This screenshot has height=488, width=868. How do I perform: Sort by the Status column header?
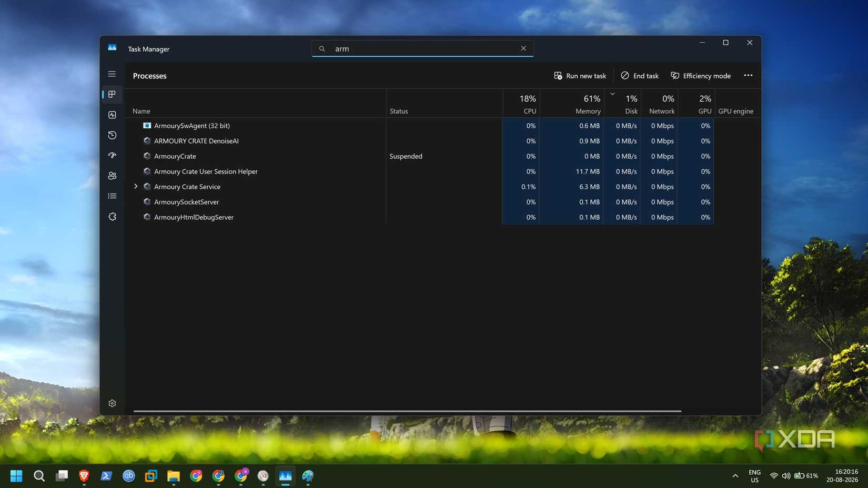coord(444,103)
